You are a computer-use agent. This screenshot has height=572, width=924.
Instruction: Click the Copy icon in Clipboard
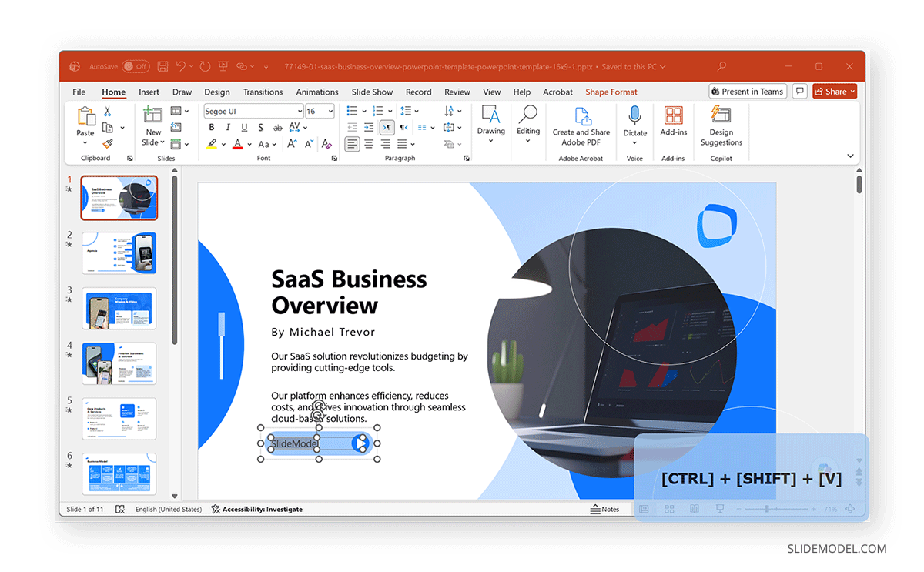click(108, 128)
